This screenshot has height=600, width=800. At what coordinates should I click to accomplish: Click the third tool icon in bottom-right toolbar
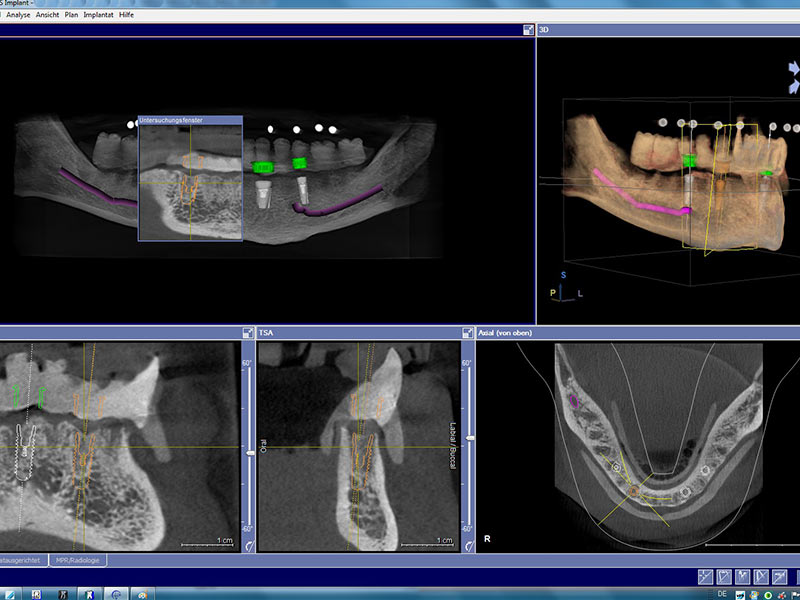(x=741, y=577)
